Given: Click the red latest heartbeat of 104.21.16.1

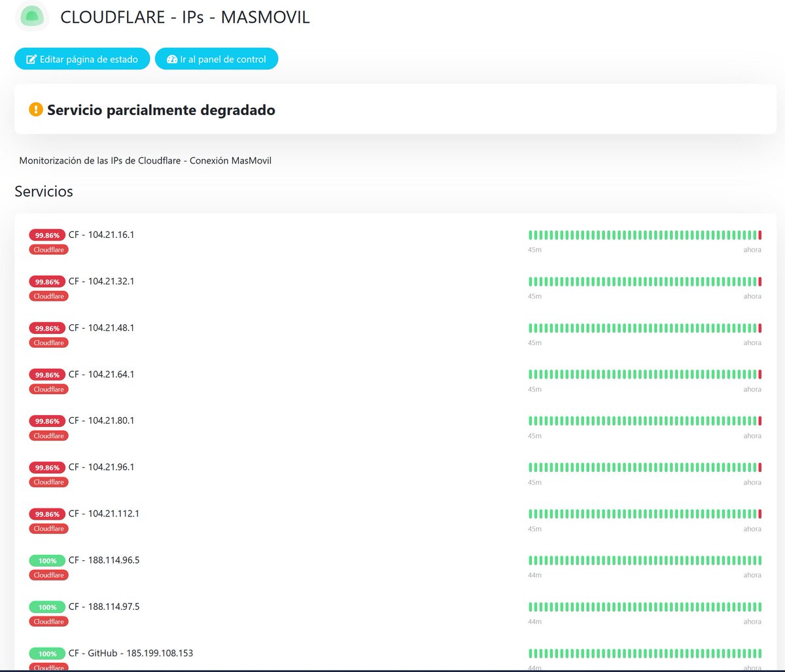Looking at the screenshot, I should coord(760,235).
